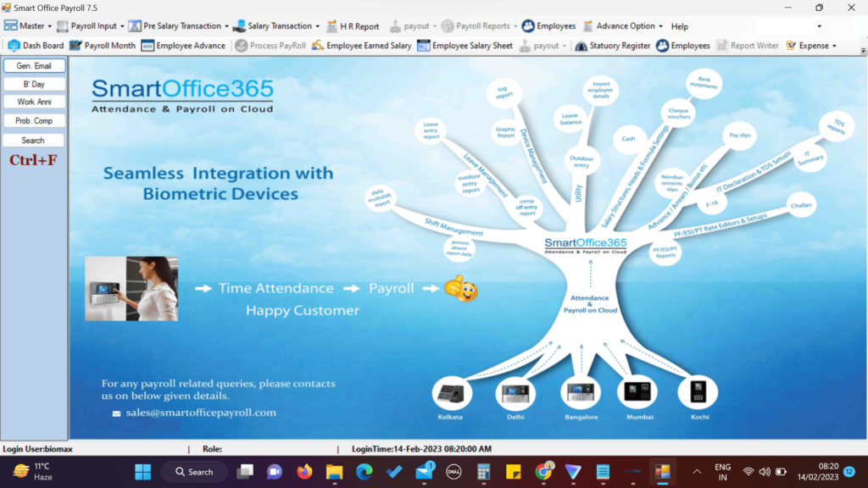The width and height of the screenshot is (868, 488).
Task: Open the Statuory Register
Action: tap(612, 46)
